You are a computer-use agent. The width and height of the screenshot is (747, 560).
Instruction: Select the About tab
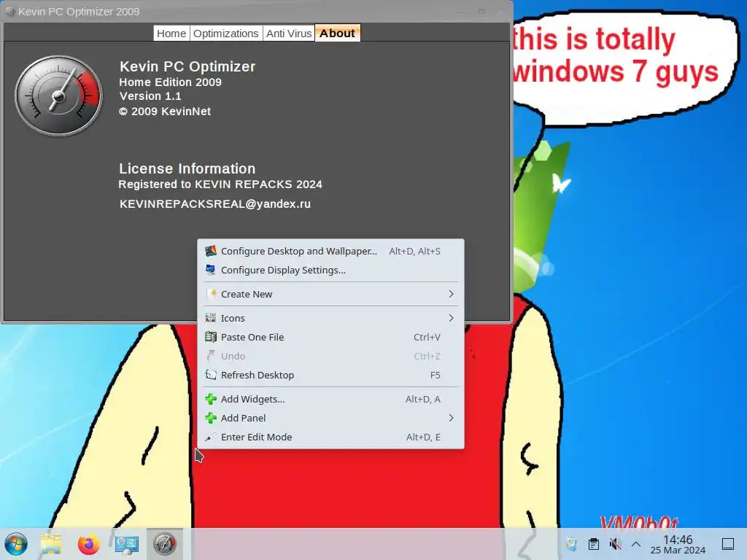[x=337, y=34]
